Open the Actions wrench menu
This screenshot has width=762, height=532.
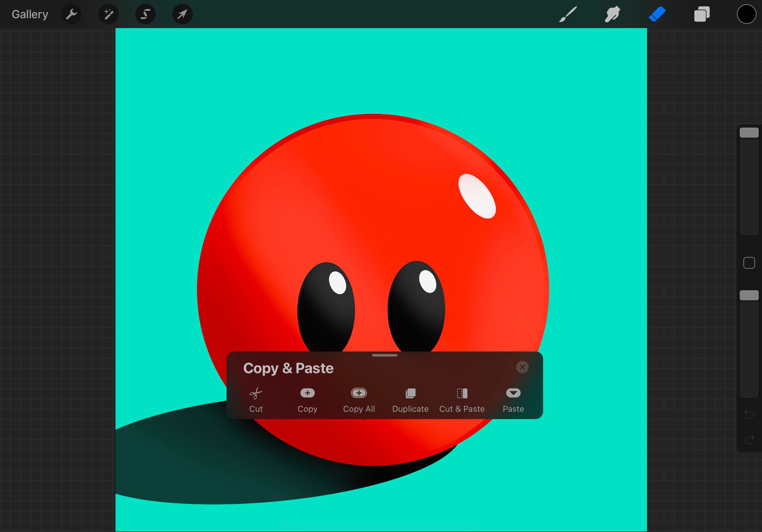71,14
